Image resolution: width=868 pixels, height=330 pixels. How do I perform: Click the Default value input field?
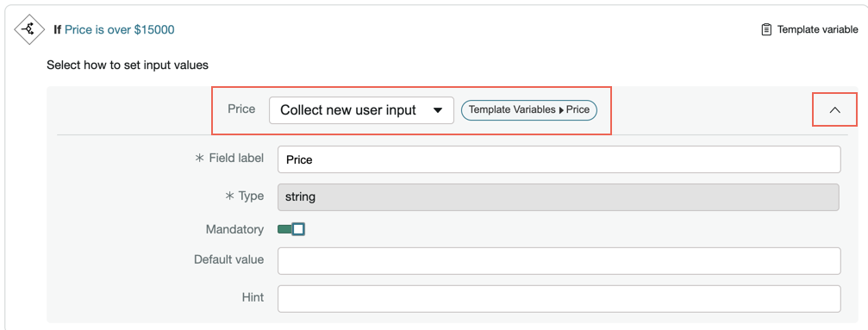559,260
